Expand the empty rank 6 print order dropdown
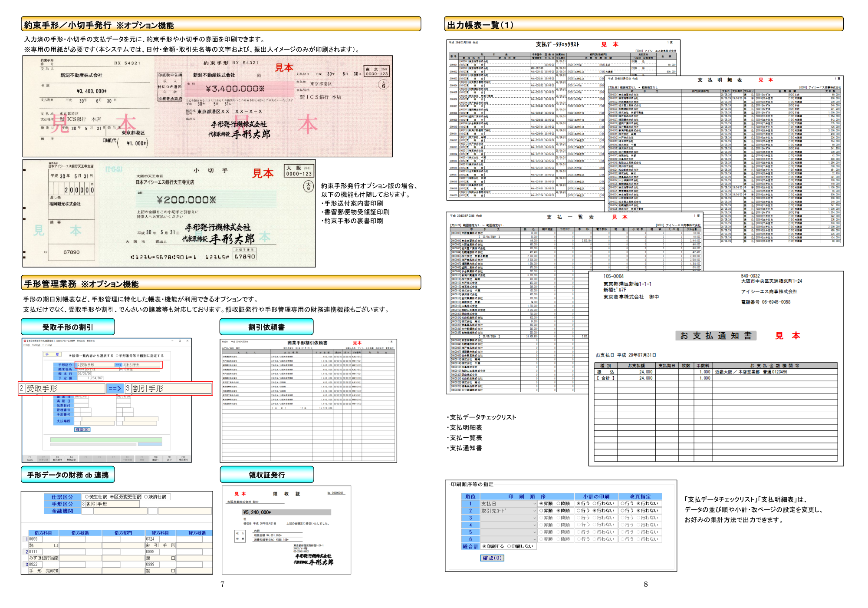868x608 pixels. 509,539
